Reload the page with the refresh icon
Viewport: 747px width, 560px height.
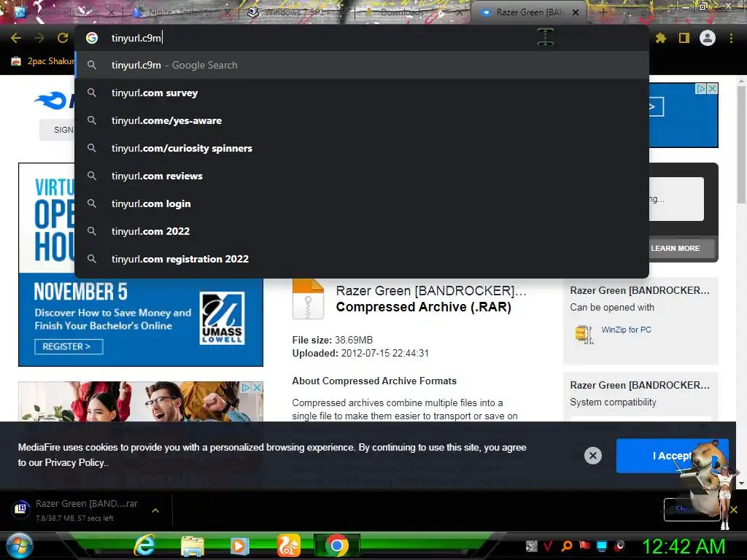(63, 38)
